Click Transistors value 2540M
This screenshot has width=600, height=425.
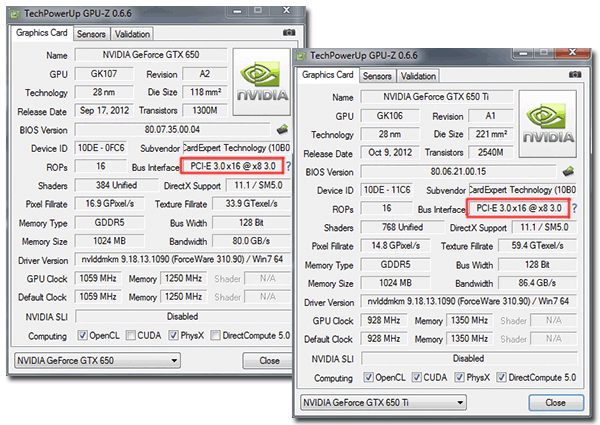pos(491,153)
